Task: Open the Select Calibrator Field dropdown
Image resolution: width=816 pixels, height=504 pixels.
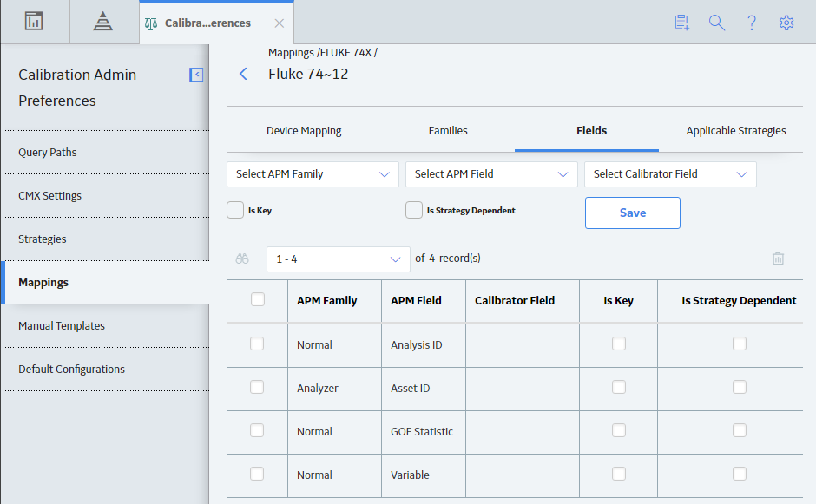Action: click(670, 174)
